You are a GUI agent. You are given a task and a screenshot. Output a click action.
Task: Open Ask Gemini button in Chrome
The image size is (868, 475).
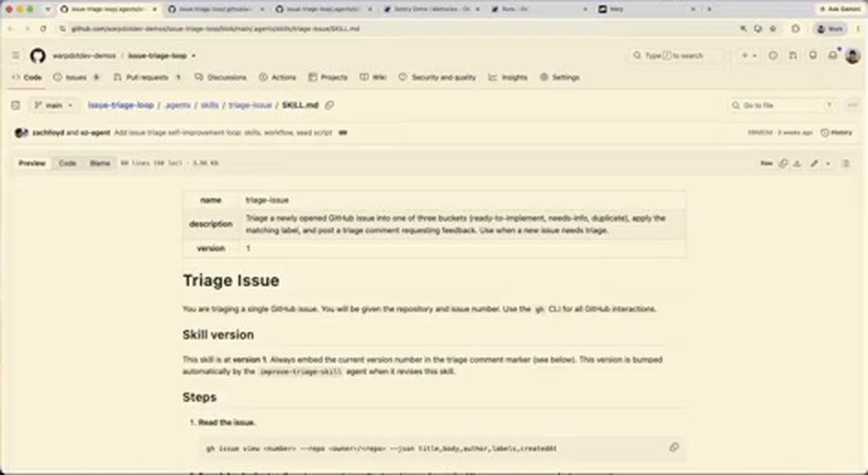(840, 9)
